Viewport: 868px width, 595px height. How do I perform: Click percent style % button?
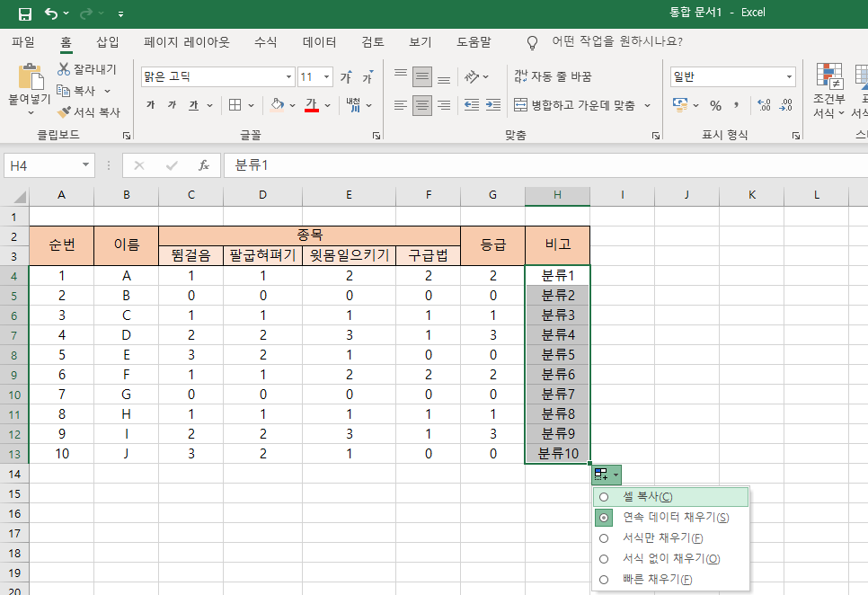coord(716,105)
